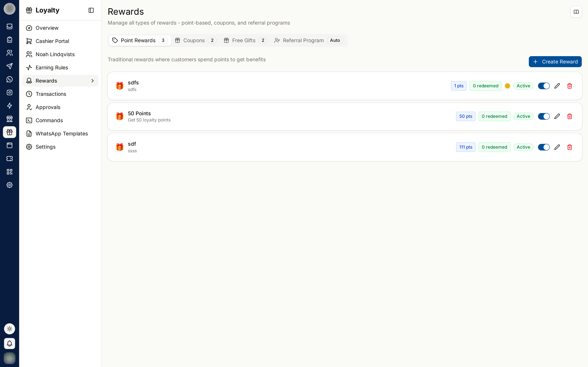Expand the Rewards menu chevron
This screenshot has width=588, height=367.
93,81
